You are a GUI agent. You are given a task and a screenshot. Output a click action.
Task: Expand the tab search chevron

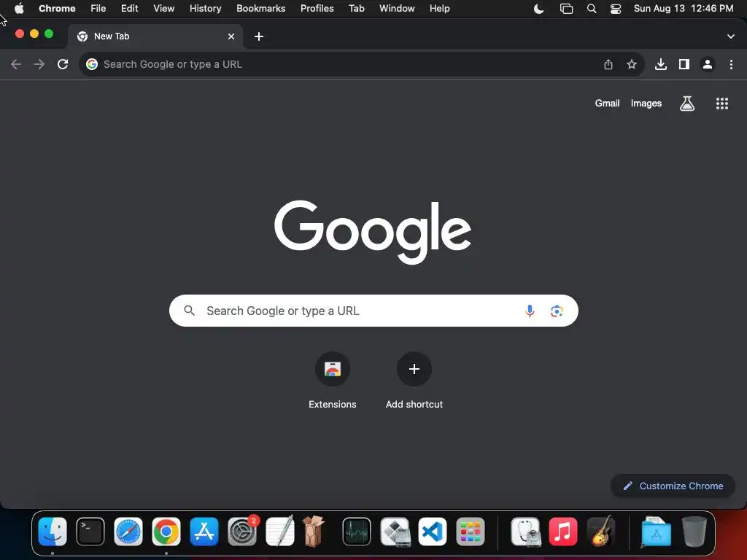(x=731, y=36)
